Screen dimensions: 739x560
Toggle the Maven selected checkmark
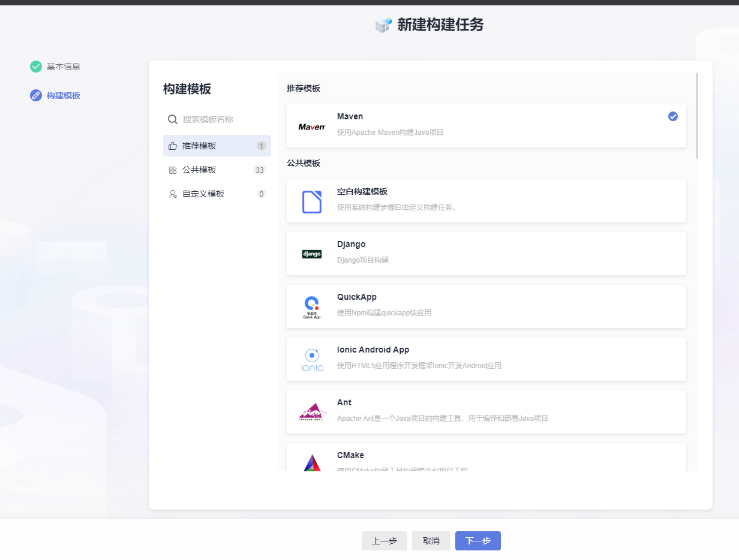673,116
